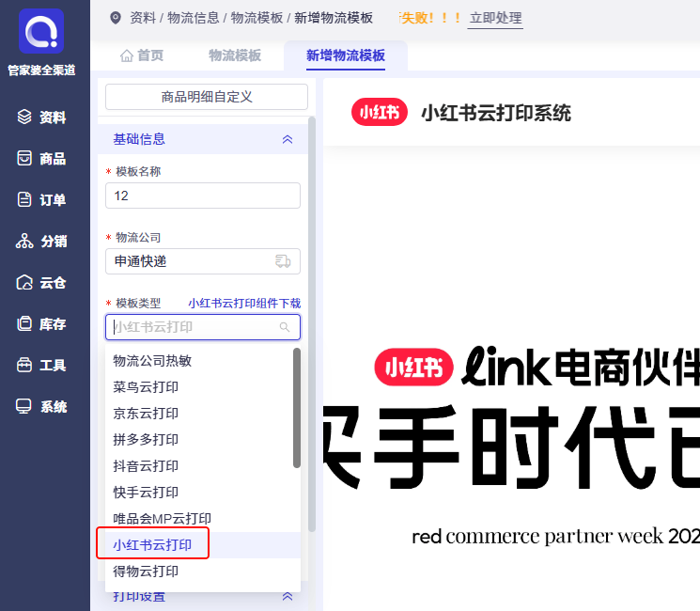The width and height of the screenshot is (700, 611).
Task: Switch to the 首页 tab
Action: pos(142,55)
